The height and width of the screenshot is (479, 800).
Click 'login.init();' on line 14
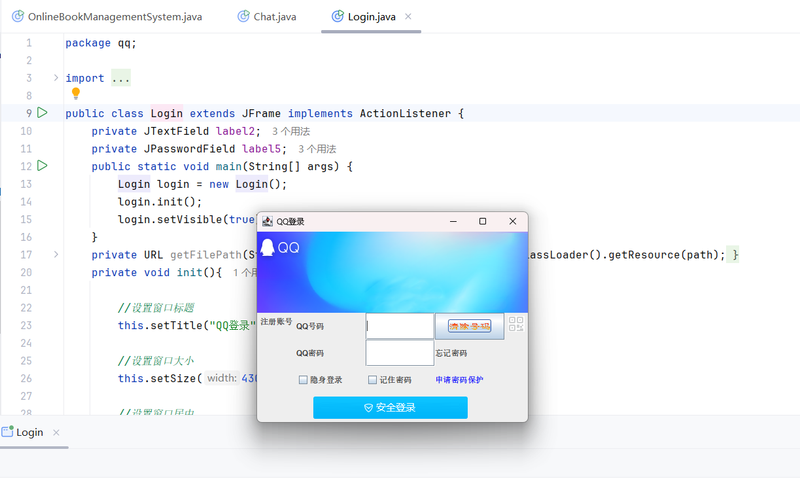coord(160,201)
